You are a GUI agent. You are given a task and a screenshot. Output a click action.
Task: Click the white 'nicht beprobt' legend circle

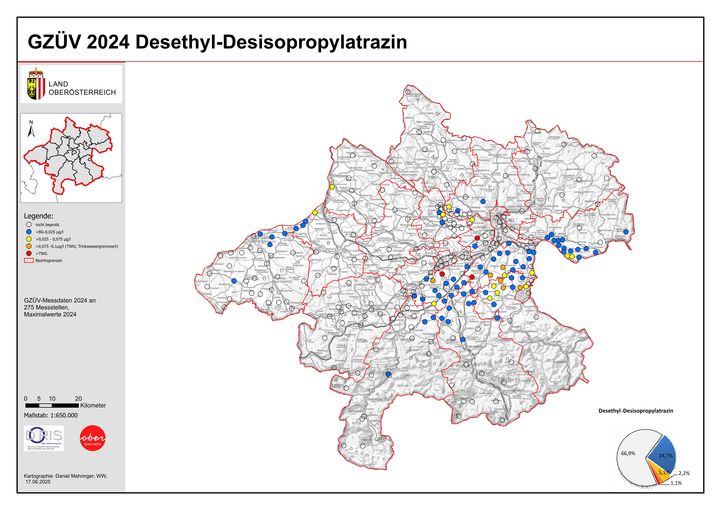click(x=27, y=225)
